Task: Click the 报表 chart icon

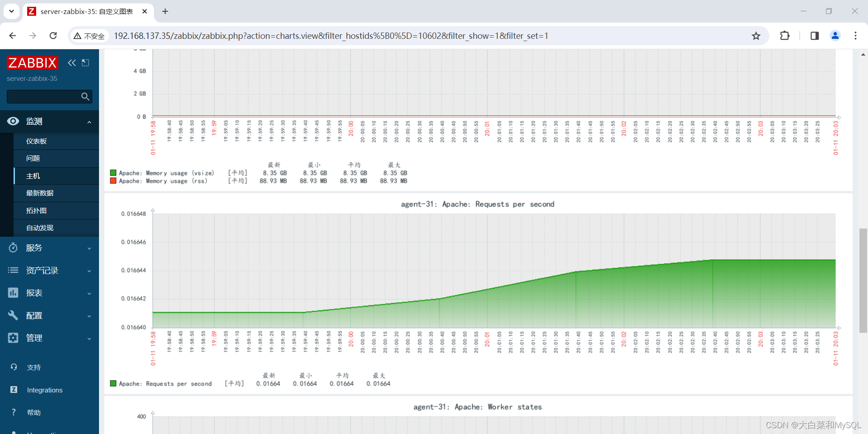Action: coord(13,293)
